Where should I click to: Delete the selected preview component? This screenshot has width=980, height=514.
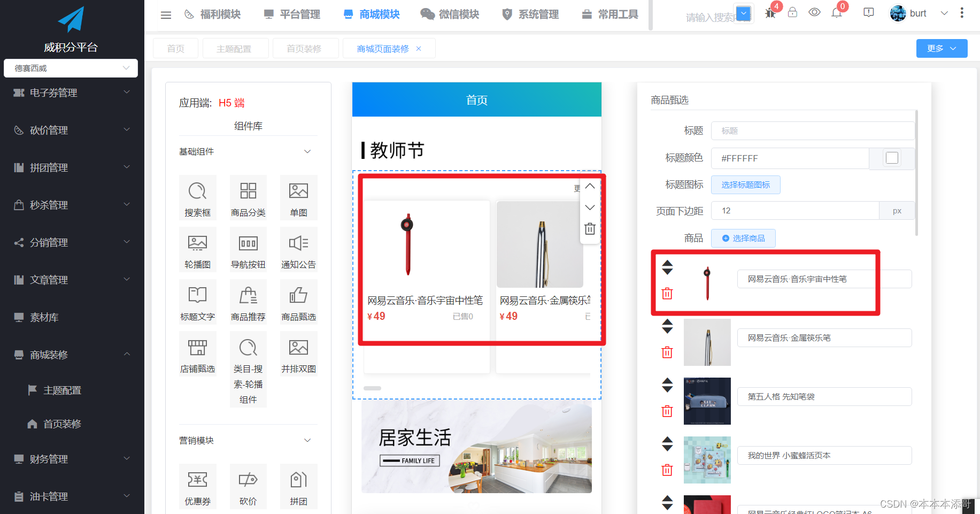pos(590,229)
